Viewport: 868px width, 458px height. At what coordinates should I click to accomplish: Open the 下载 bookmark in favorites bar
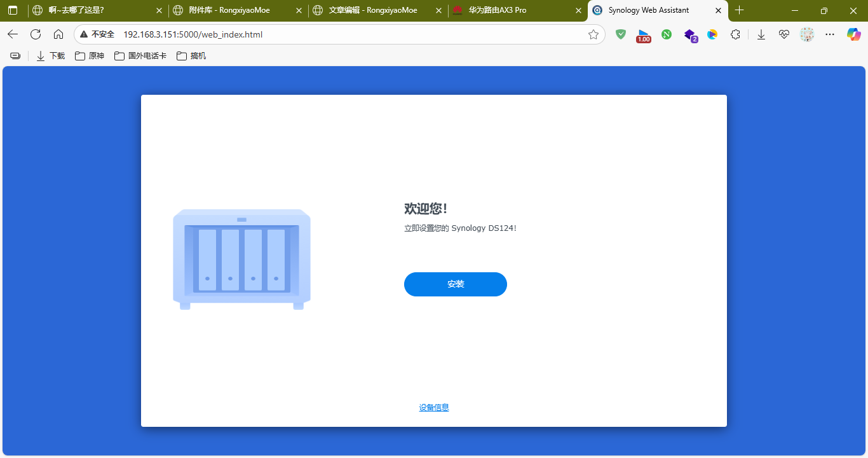[x=51, y=56]
